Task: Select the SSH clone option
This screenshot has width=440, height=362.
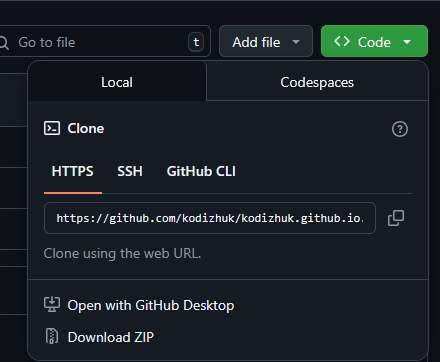Action: click(130, 171)
